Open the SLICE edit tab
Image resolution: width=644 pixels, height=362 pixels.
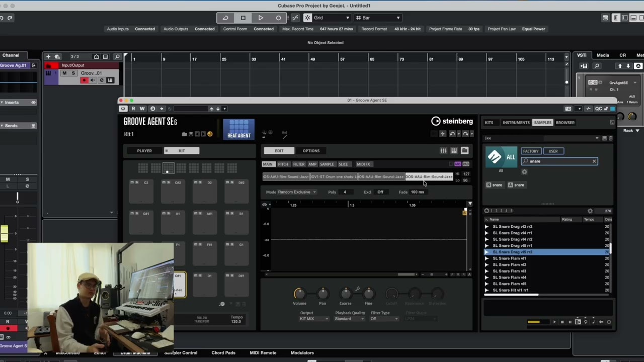click(343, 164)
